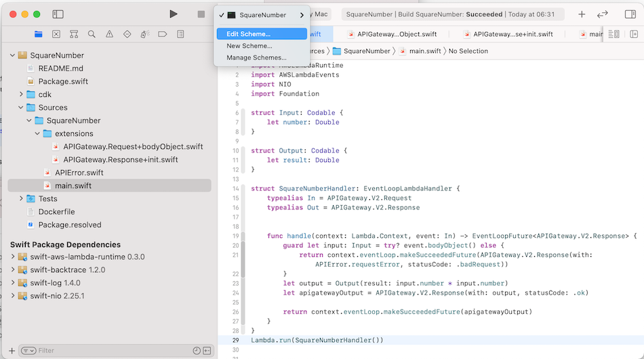Open editor options lines icon
The image size is (644, 359).
[613, 34]
